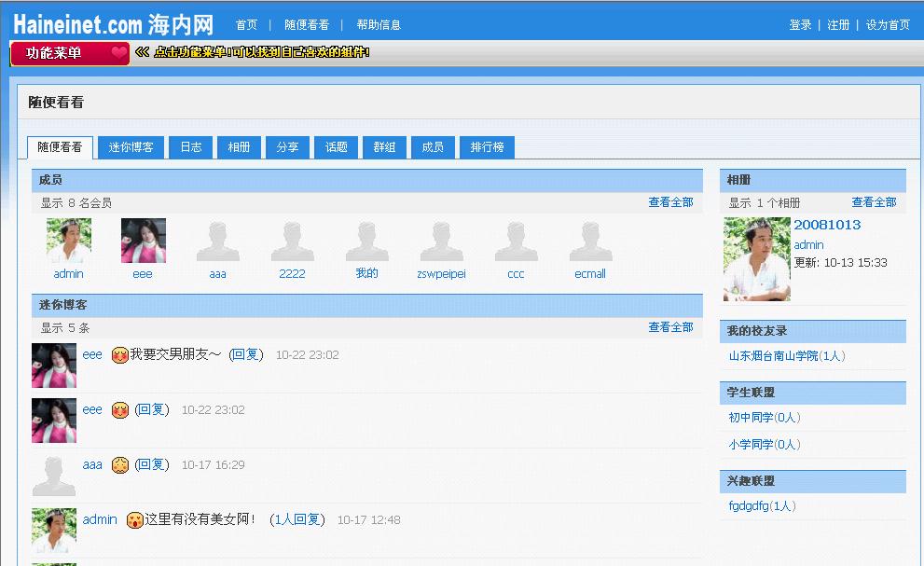Image resolution: width=924 pixels, height=566 pixels.
Task: Switch to the 相册 tab
Action: pyautogui.click(x=240, y=147)
